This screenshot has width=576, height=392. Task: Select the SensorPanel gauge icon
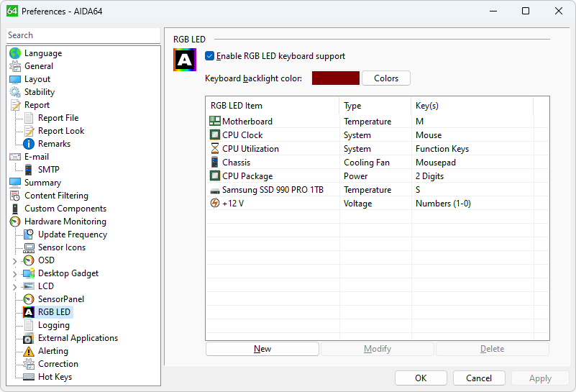coord(29,299)
